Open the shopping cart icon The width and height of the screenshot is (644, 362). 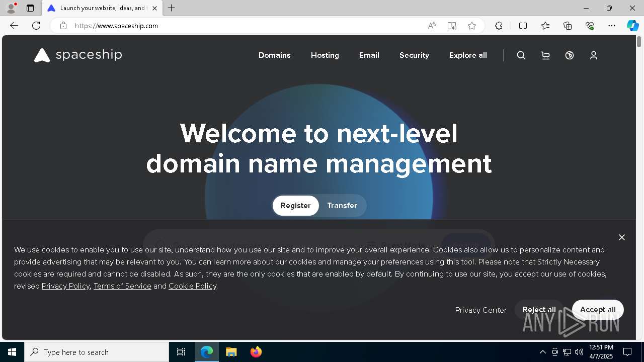545,55
